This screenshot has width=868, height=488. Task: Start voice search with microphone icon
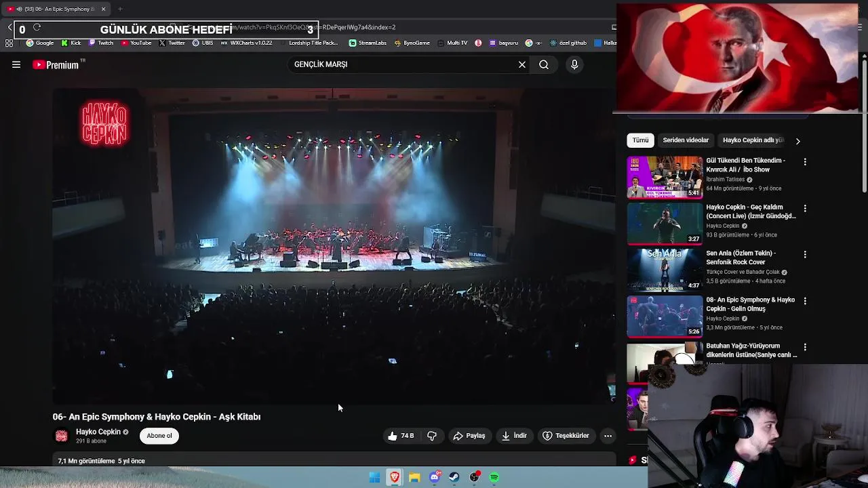[x=574, y=64]
